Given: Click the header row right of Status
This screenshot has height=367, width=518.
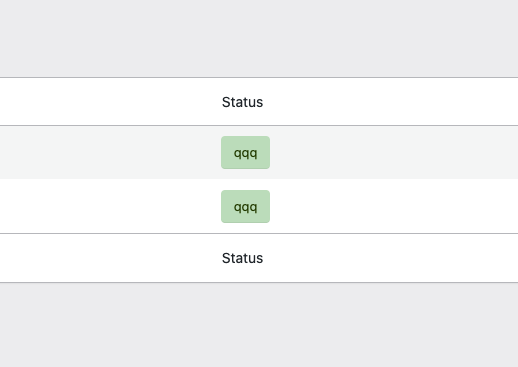Looking at the screenshot, I should (392, 102).
